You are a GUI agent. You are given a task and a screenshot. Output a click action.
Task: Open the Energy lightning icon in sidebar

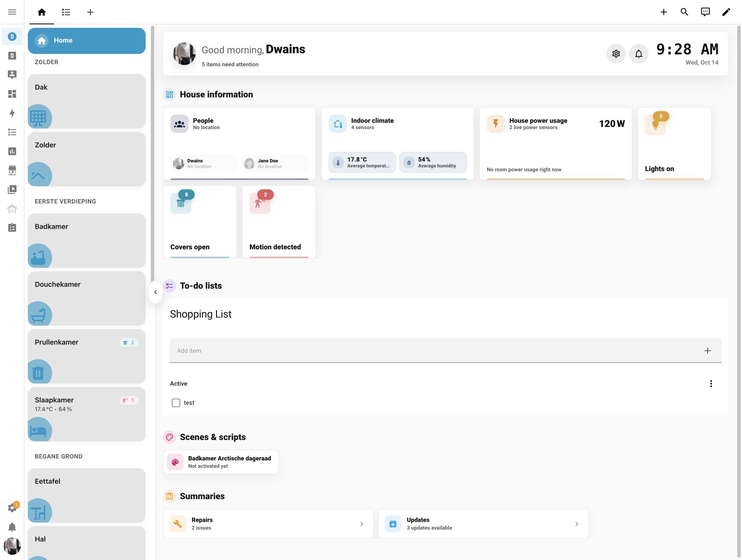[12, 113]
